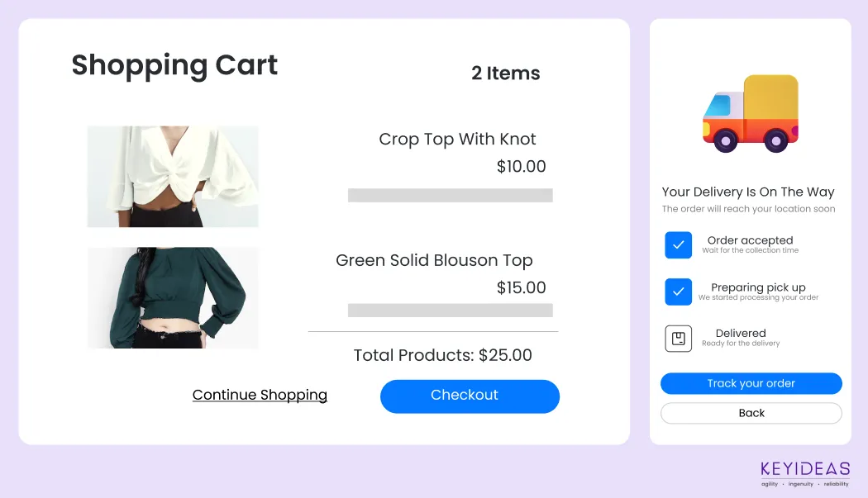
Task: Click the gray bar under the $10.00 price
Action: pos(450,196)
